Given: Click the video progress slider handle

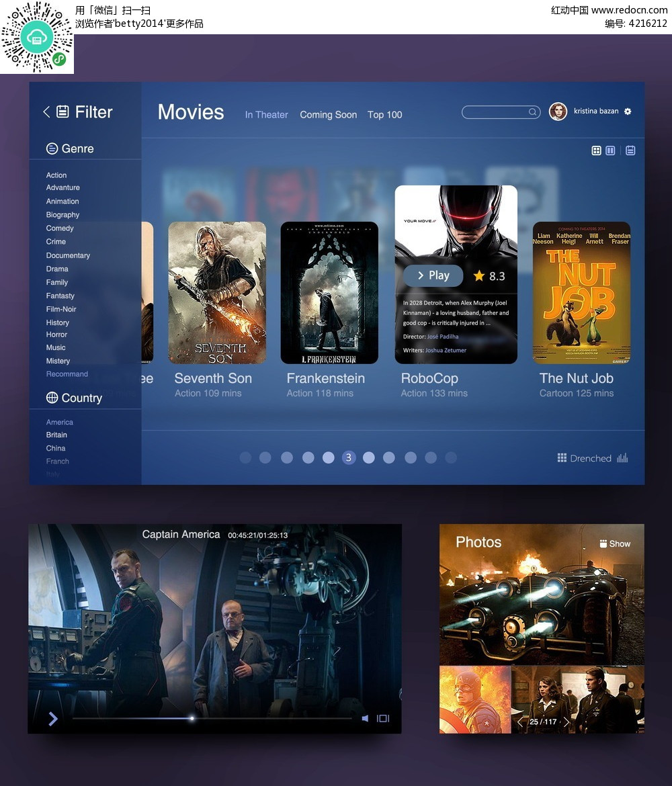Looking at the screenshot, I should 192,718.
